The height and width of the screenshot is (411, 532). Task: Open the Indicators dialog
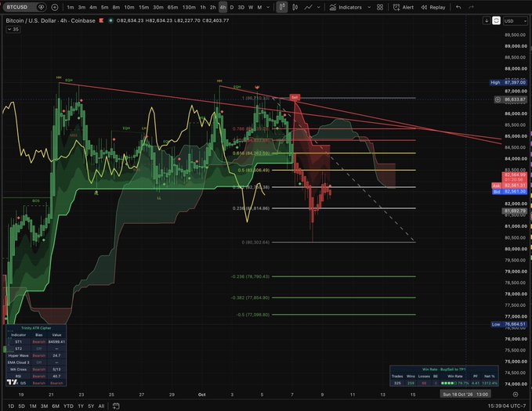(346, 7)
